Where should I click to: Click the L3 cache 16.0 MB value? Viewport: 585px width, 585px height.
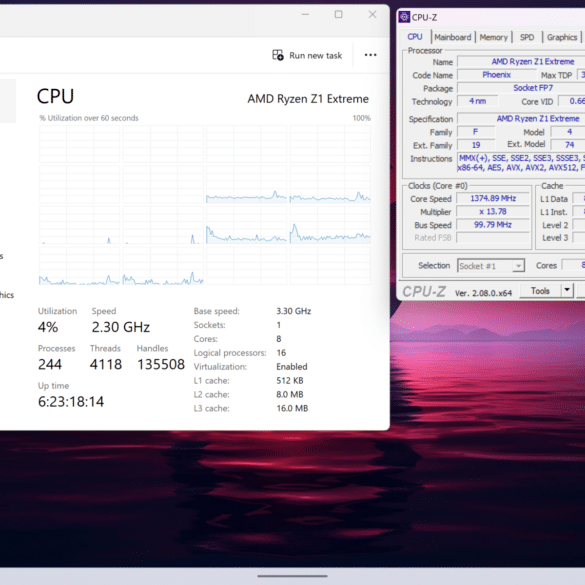[292, 409]
